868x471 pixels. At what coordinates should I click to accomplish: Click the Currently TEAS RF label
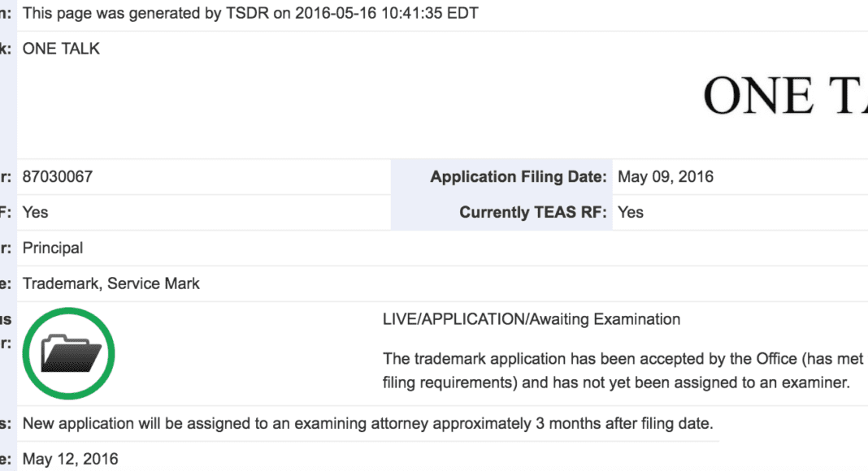(532, 212)
